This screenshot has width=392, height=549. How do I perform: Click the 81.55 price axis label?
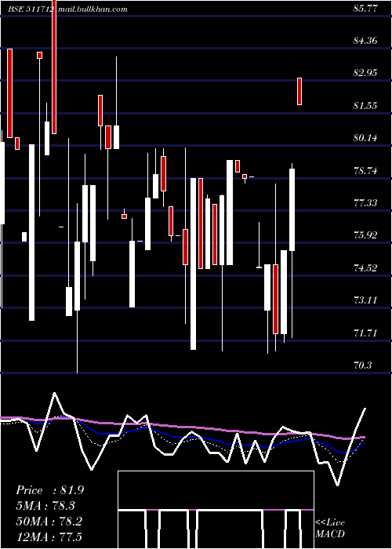point(365,106)
